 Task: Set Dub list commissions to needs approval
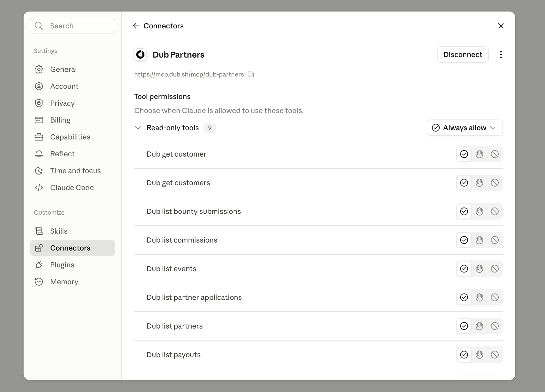[479, 240]
